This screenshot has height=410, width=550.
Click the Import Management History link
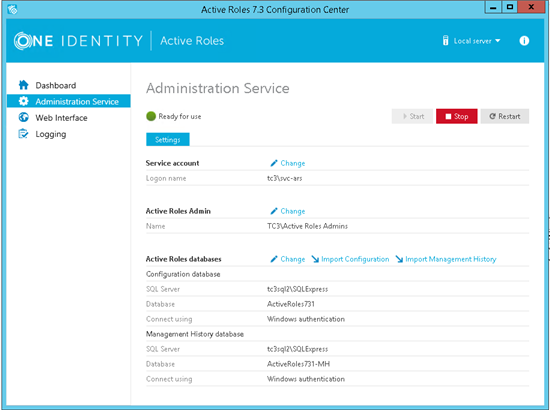tap(450, 259)
